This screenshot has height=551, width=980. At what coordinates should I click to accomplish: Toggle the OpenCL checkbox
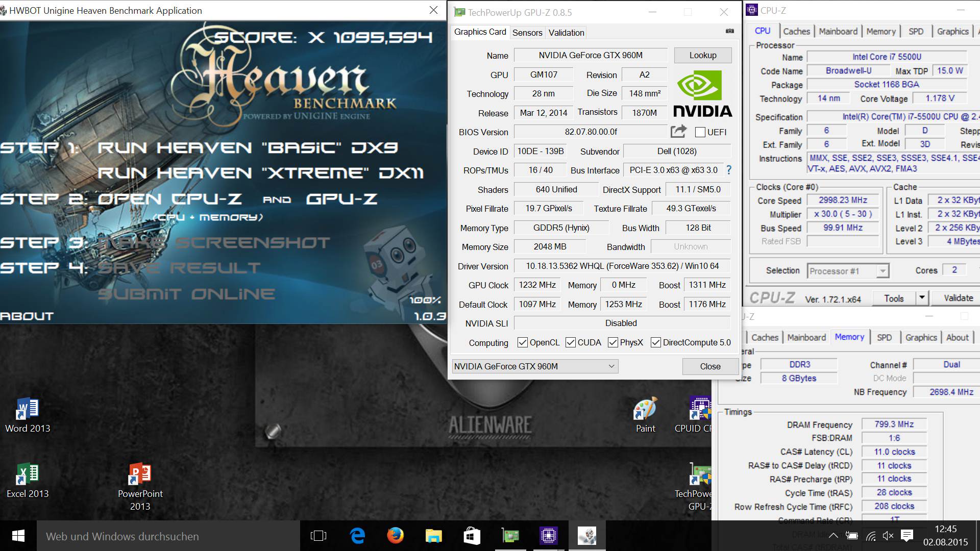[x=522, y=342]
